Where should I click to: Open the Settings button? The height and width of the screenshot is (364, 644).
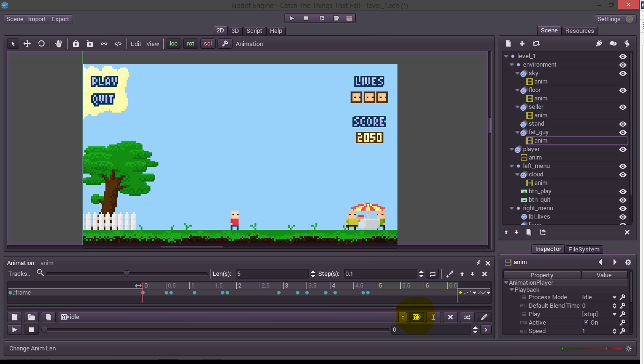(615, 19)
